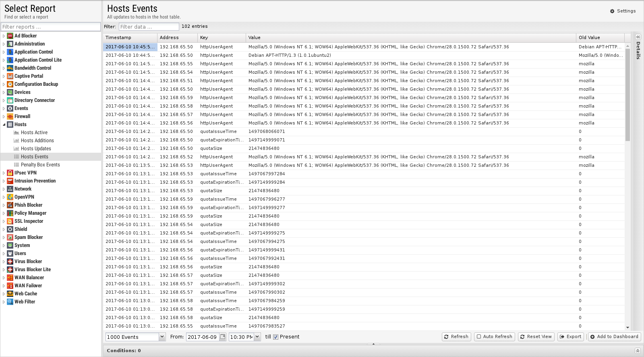Sort by Old Value column header
The width and height of the screenshot is (644, 357).
pos(600,37)
